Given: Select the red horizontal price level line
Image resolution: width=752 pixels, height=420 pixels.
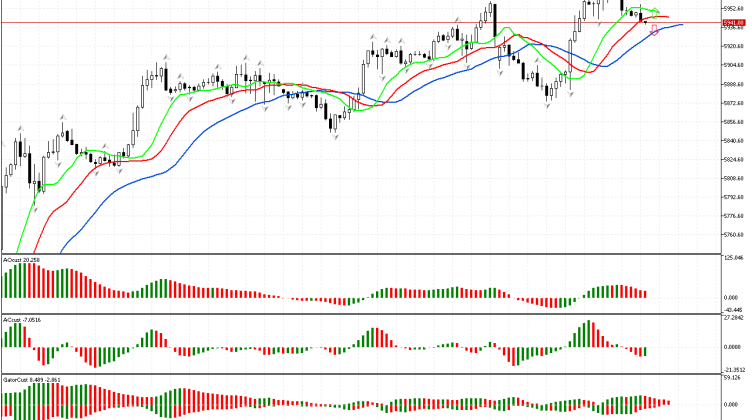Looking at the screenshot, I should [x=300, y=22].
